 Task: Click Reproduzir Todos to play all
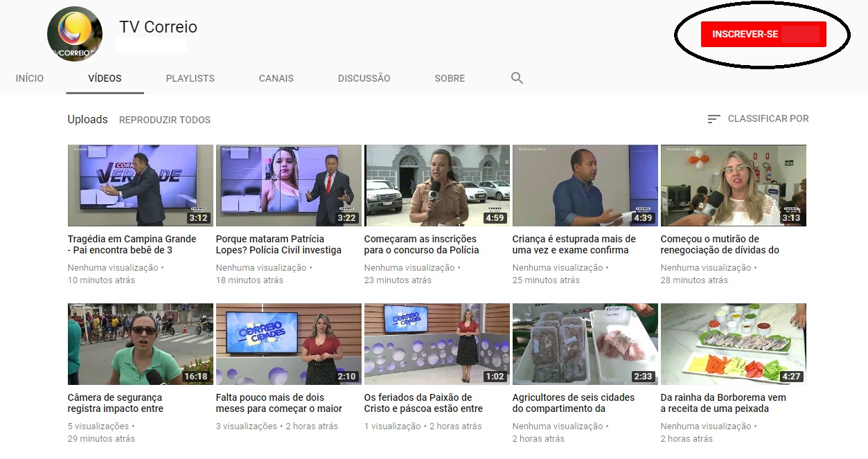165,120
